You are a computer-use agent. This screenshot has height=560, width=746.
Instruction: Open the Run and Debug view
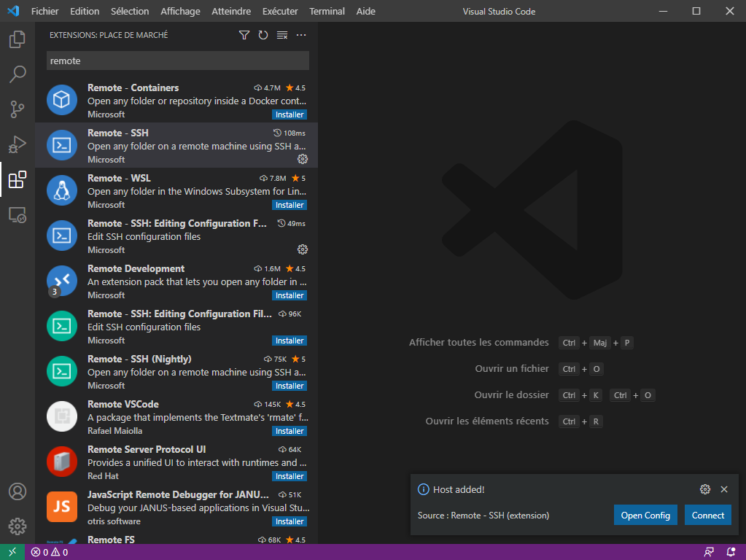[x=18, y=144]
